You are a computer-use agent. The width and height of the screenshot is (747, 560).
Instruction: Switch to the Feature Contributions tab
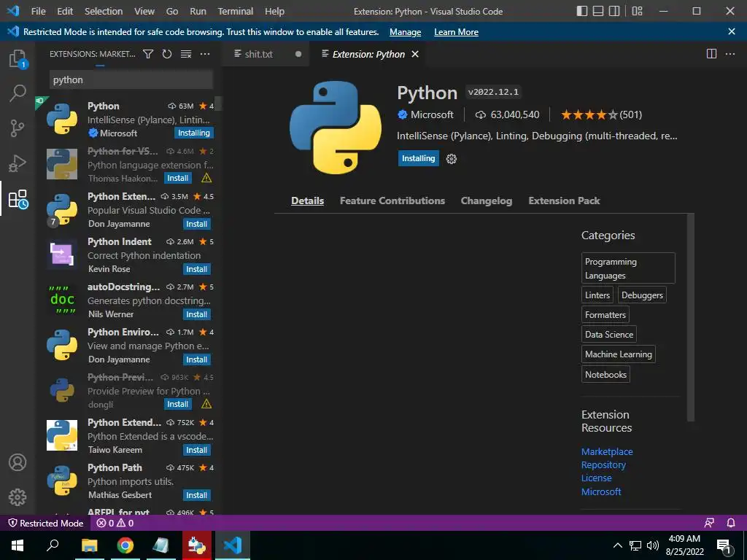click(392, 201)
